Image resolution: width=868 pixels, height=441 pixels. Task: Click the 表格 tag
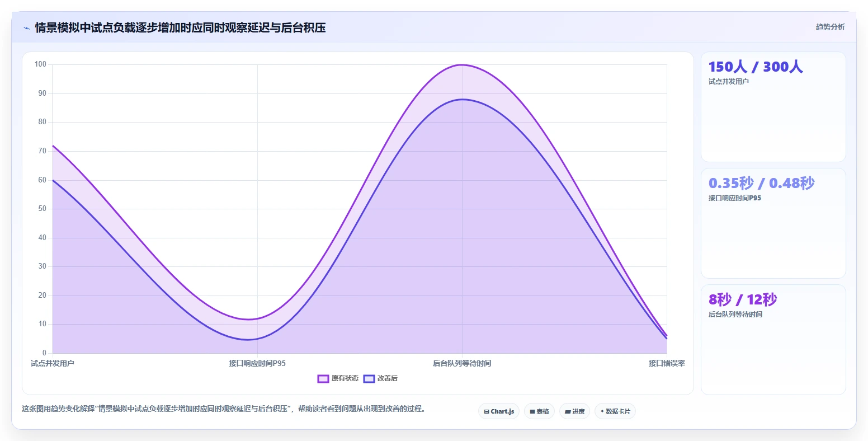540,411
